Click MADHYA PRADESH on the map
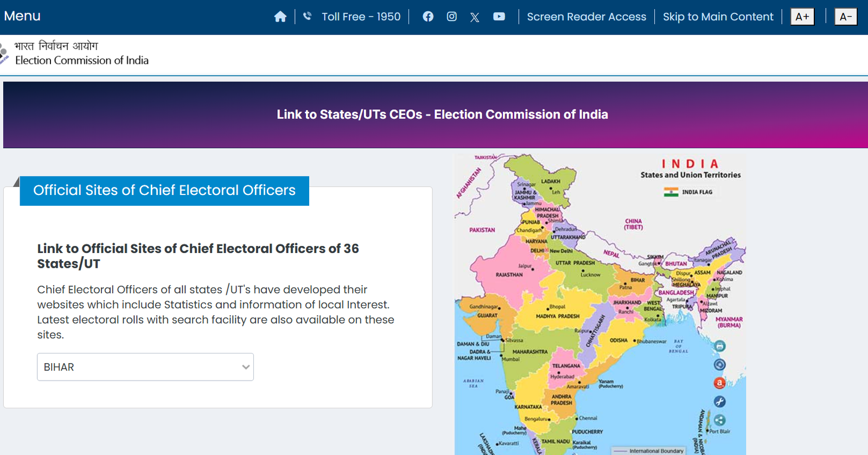Viewport: 868px width, 455px height. coord(558,316)
